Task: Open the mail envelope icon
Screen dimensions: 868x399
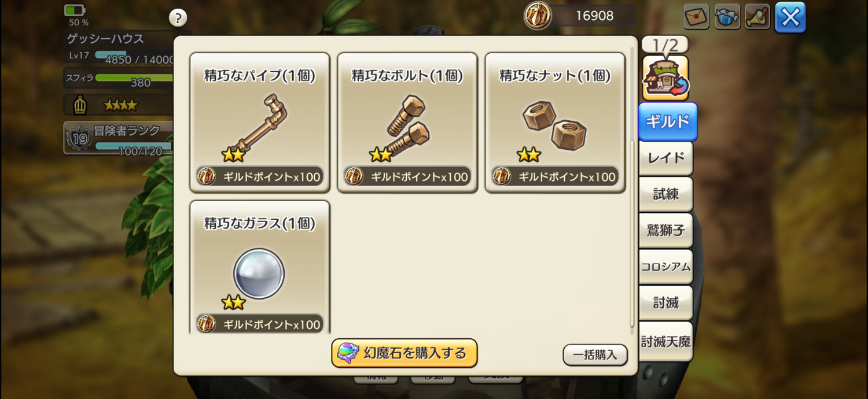Action: click(696, 17)
